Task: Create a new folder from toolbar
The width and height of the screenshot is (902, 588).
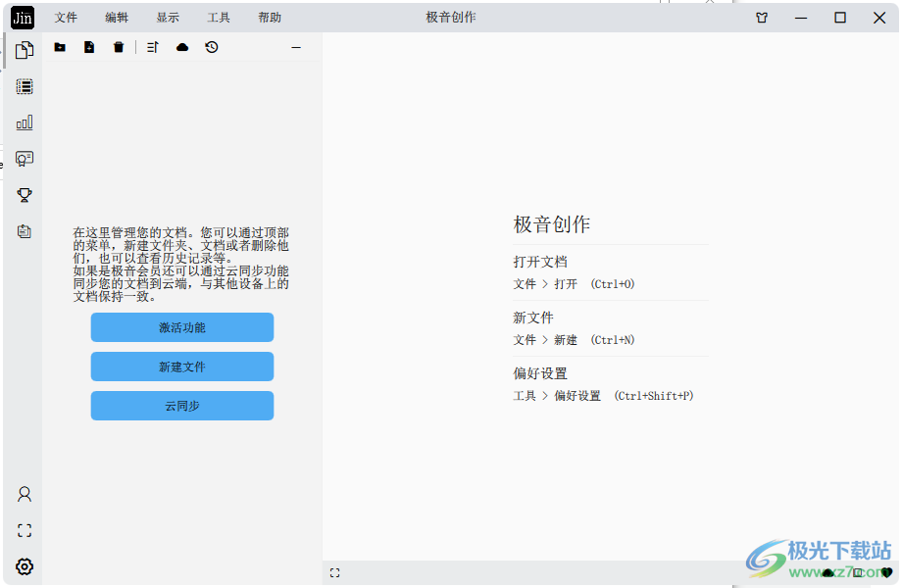Action: 60,47
